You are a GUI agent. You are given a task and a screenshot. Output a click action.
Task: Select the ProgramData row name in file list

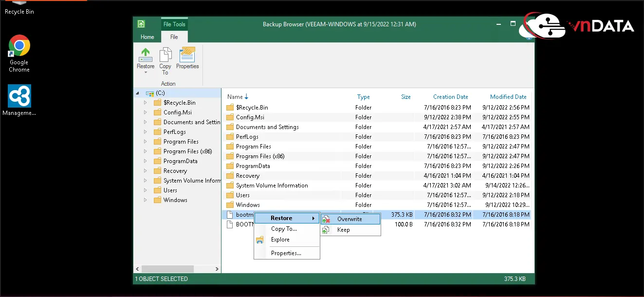point(253,166)
